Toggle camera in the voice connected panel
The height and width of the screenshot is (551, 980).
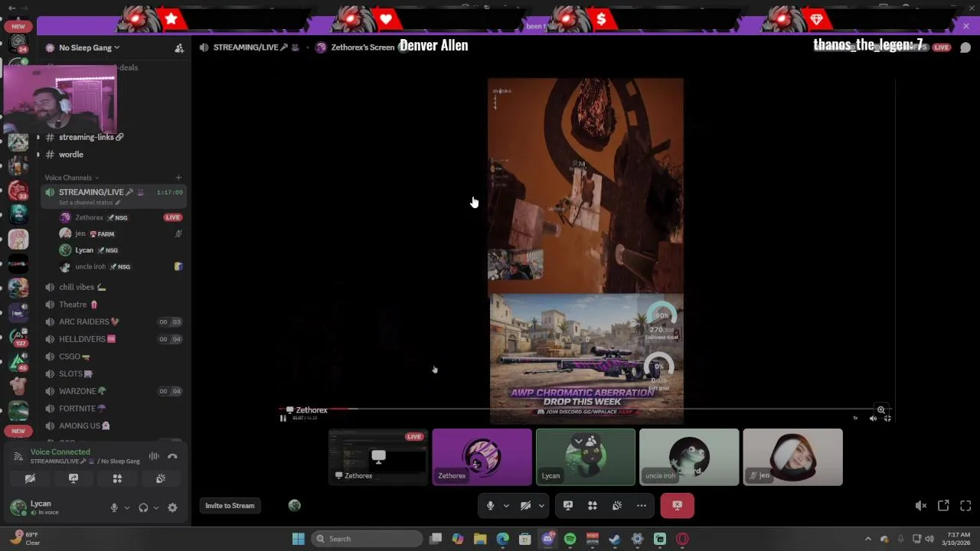click(x=30, y=478)
